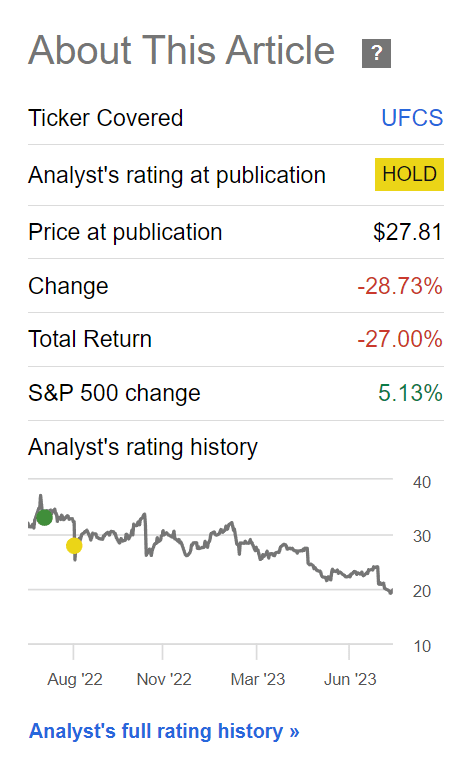
Task: Open Analyst's full rating history link
Action: point(164,731)
